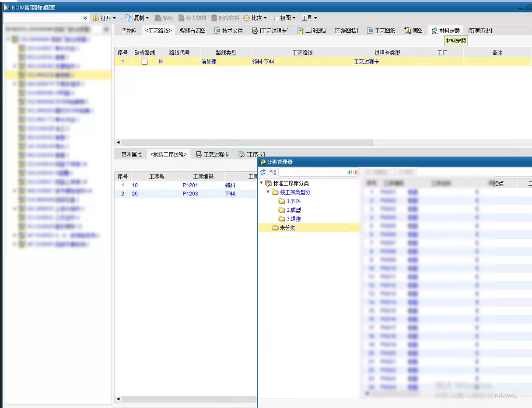Collapse the 按工序类型分 folder node
Screen dimensions: 532x408
(268, 192)
